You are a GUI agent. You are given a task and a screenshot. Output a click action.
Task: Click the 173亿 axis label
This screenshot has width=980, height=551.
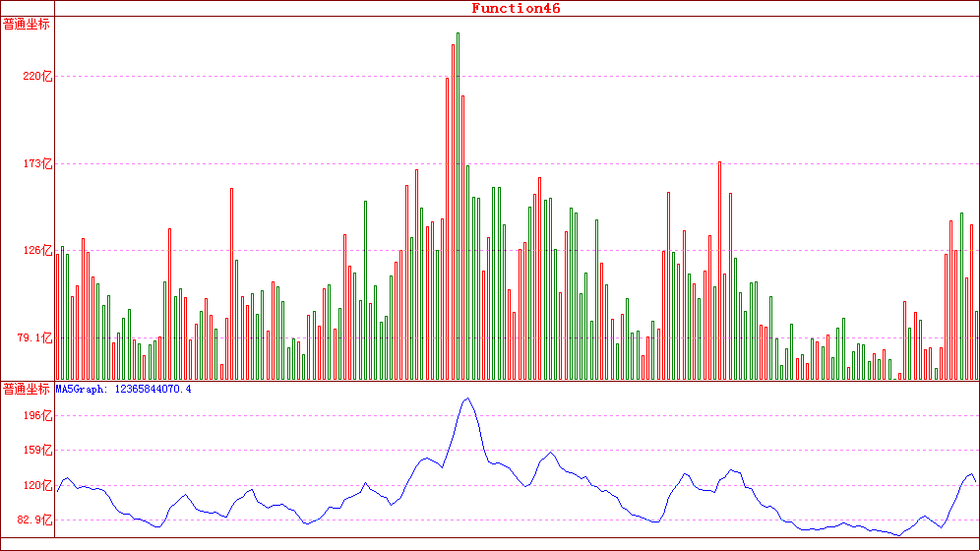[37, 163]
